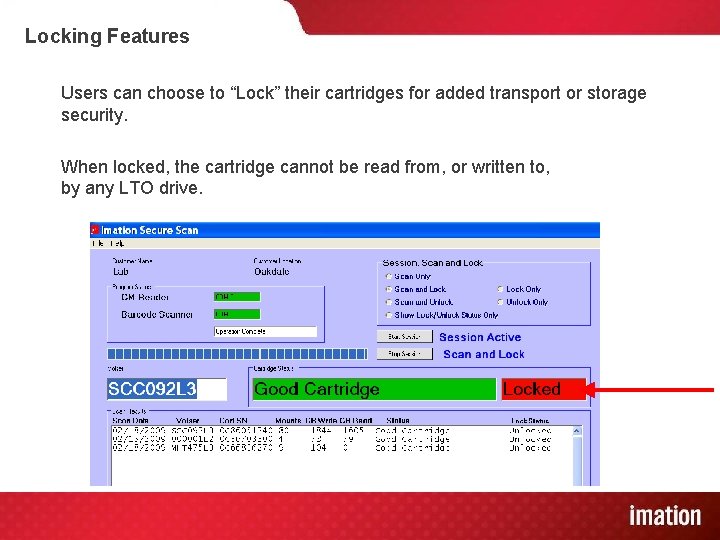Screen dimensions: 720x540
Task: Click the red Locked status box
Action: (x=544, y=389)
